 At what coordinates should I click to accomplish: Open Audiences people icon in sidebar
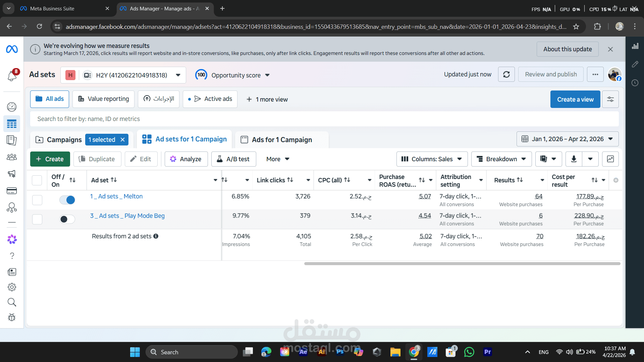pyautogui.click(x=12, y=157)
